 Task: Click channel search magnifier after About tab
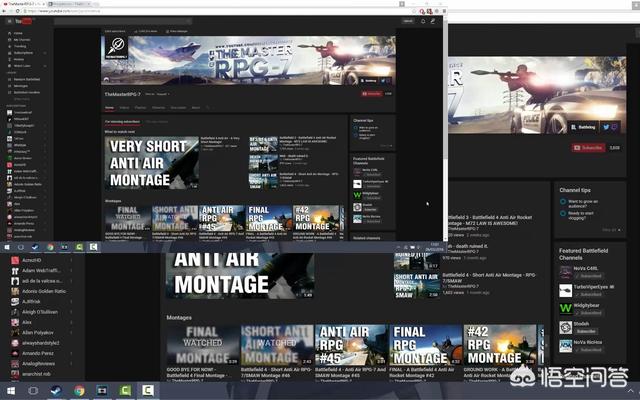(x=208, y=108)
